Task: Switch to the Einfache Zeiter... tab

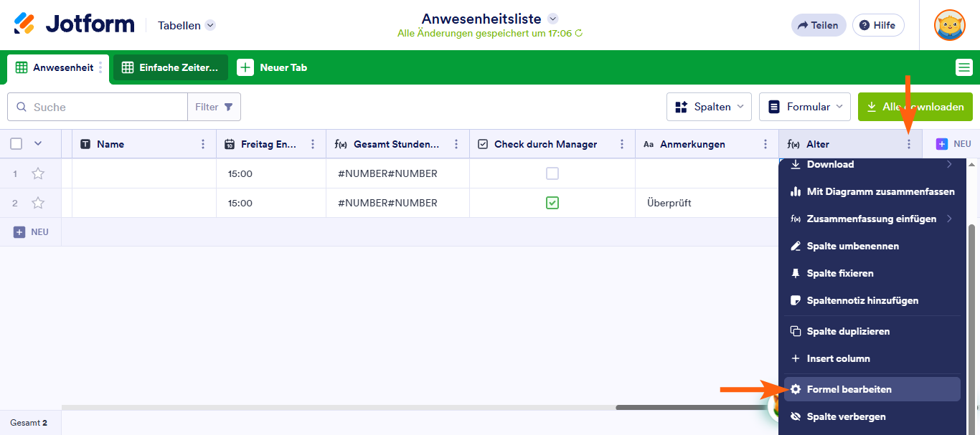Action: click(x=170, y=67)
